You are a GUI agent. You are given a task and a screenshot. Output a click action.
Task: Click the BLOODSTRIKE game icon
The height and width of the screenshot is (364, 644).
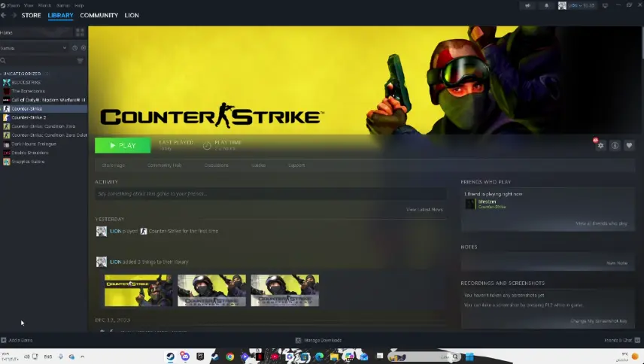[x=6, y=83]
